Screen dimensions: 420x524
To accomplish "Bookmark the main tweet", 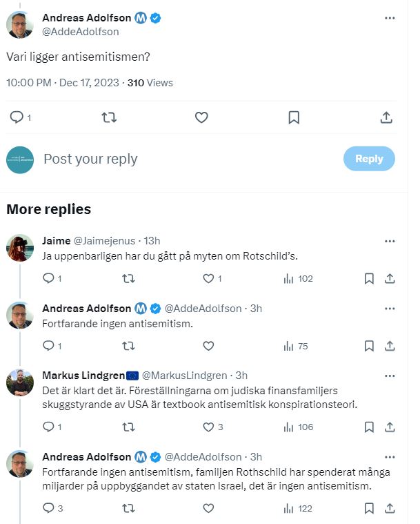I will pos(294,117).
